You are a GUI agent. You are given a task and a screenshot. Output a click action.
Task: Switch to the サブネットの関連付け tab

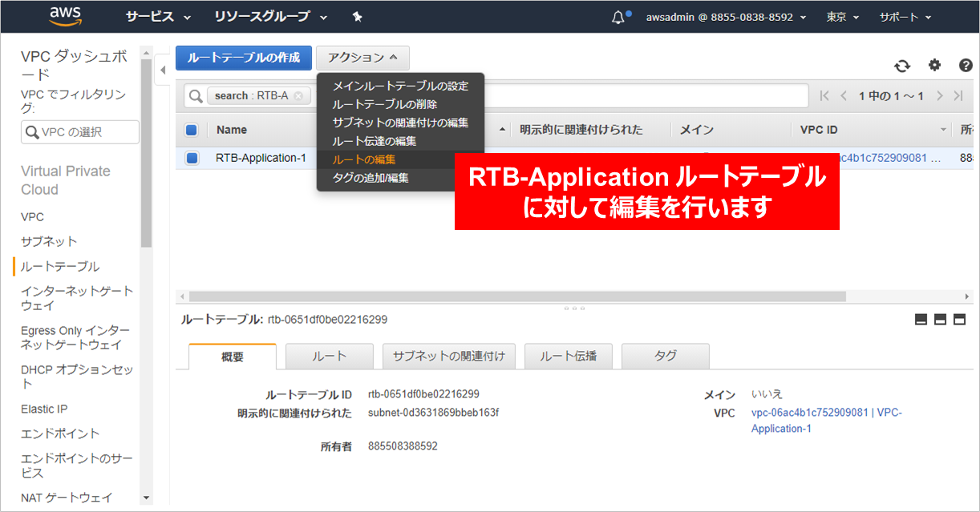point(449,356)
